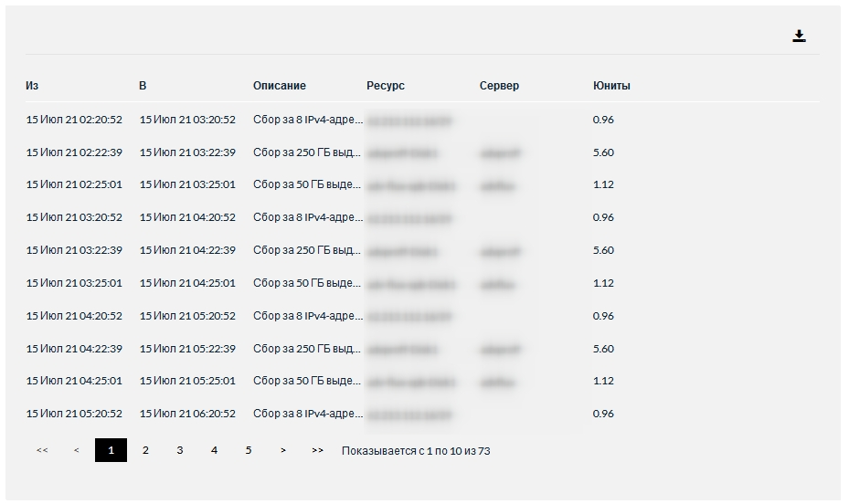
Task: Jump to last page with >> button
Action: tap(317, 450)
